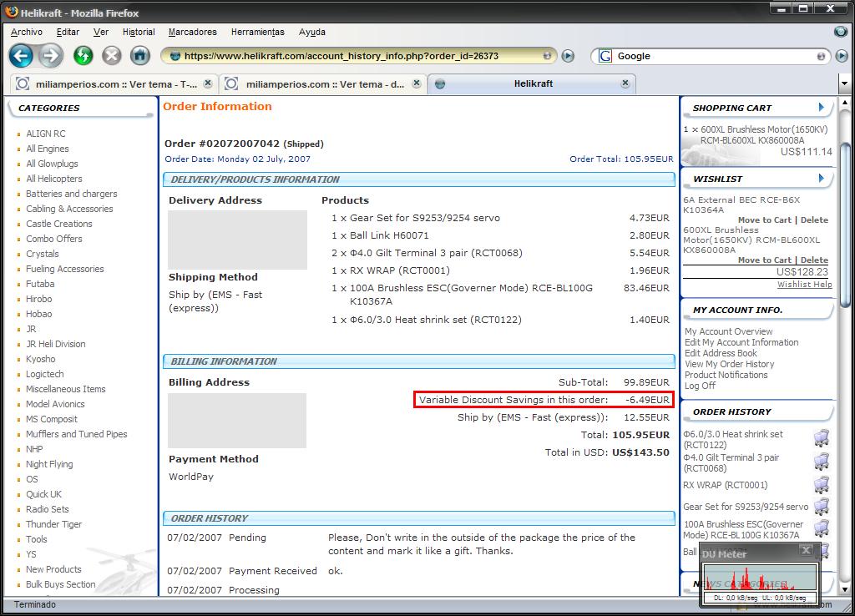Go to the Home page icon

click(x=140, y=56)
